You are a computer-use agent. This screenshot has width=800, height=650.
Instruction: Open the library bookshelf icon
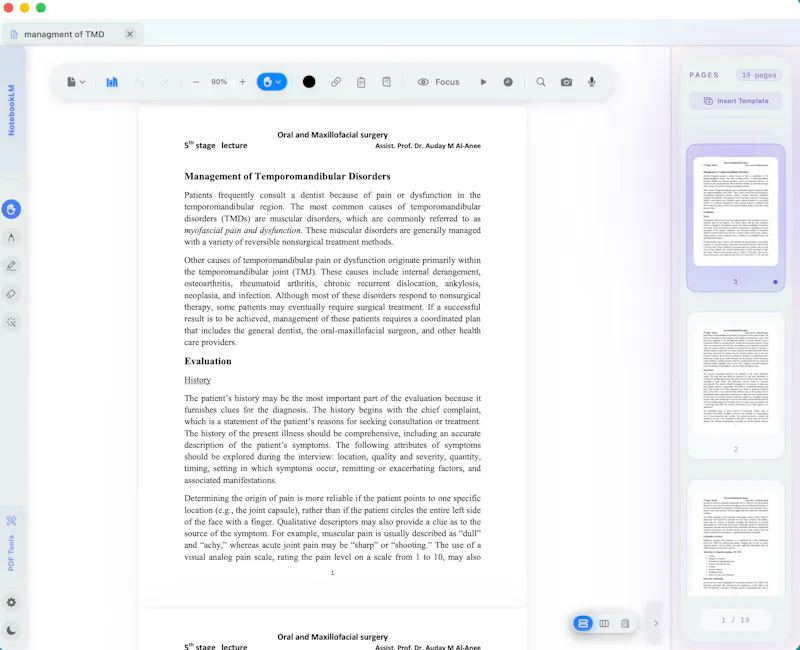click(x=112, y=82)
